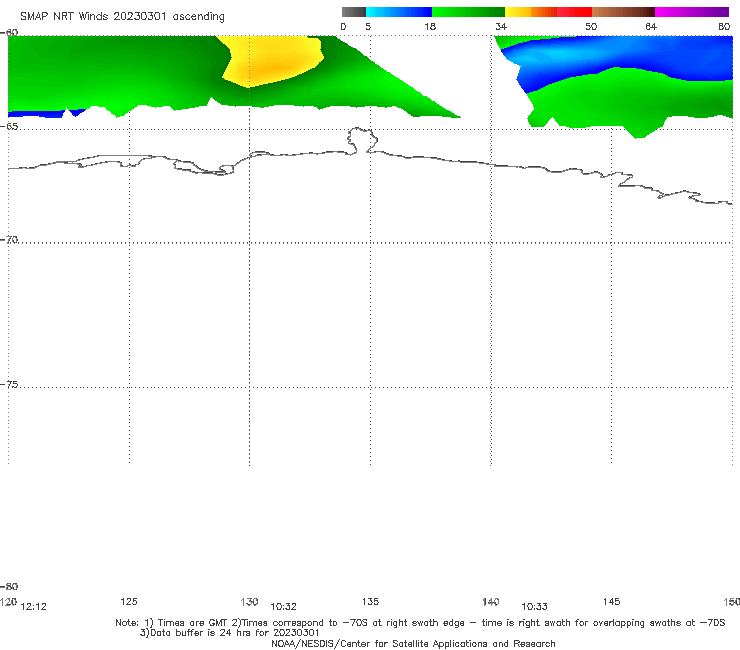Click the color bar label '64'
The image size is (740, 650).
(651, 27)
